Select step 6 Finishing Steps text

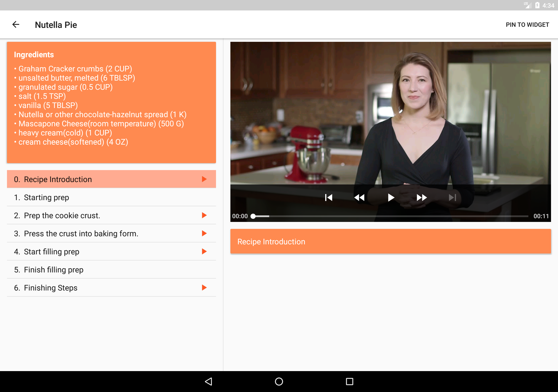[51, 288]
